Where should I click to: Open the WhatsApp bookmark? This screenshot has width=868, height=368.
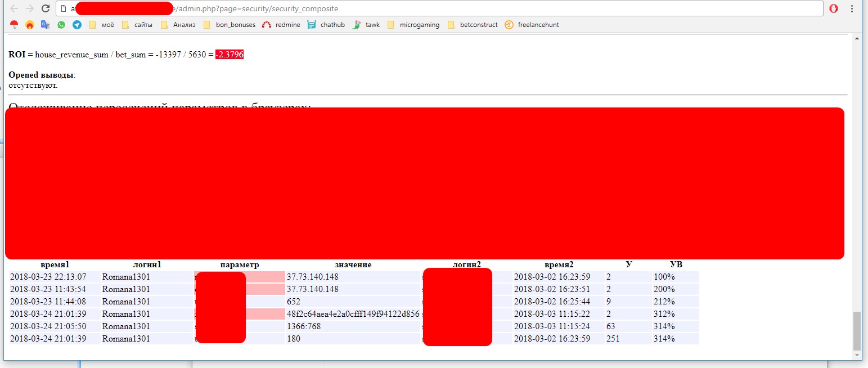[x=61, y=25]
